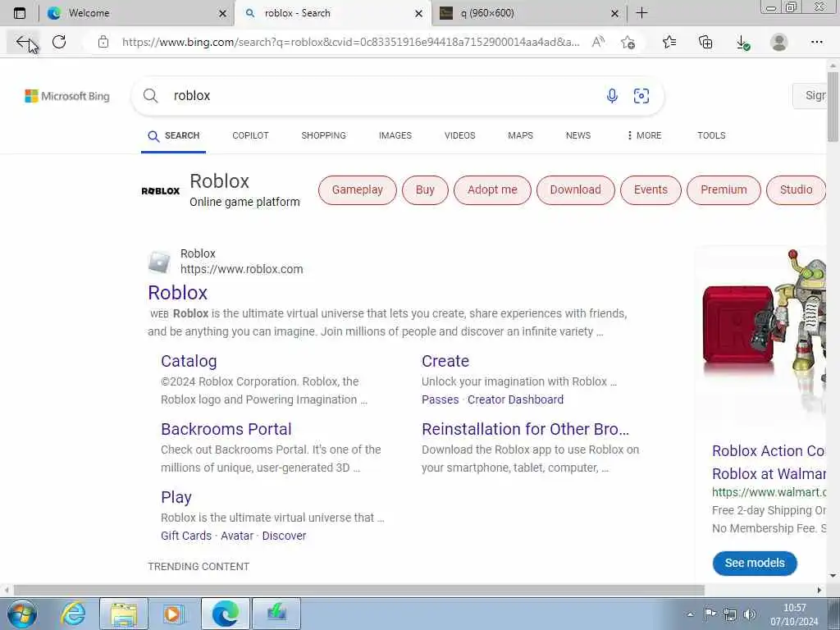Image resolution: width=840 pixels, height=630 pixels.
Task: Click the Buy chip
Action: (x=425, y=190)
